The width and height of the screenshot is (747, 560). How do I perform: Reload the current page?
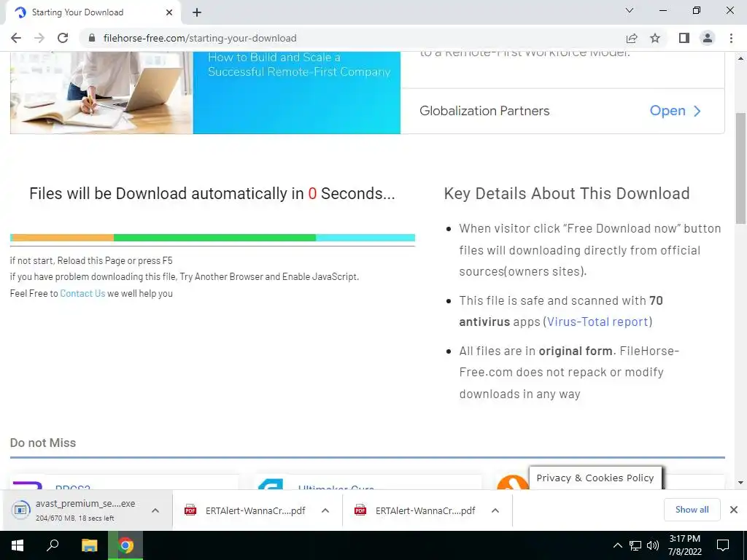[x=63, y=38]
